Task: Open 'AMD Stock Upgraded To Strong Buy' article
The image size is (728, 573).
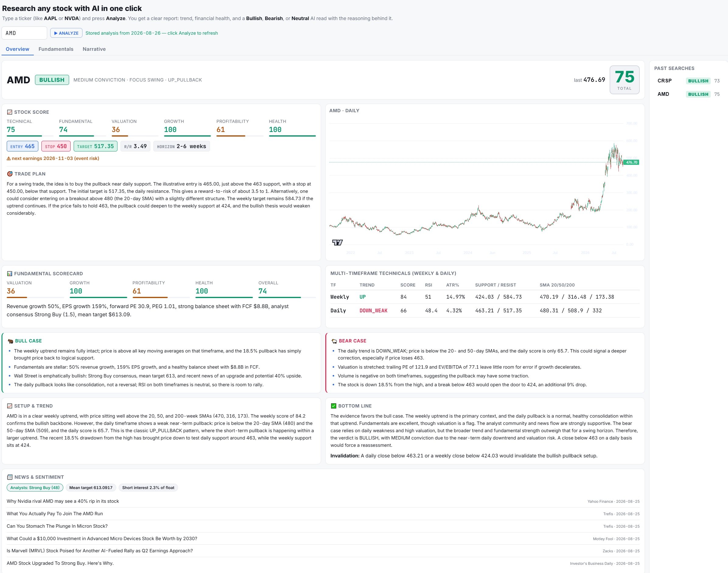Action: click(60, 563)
